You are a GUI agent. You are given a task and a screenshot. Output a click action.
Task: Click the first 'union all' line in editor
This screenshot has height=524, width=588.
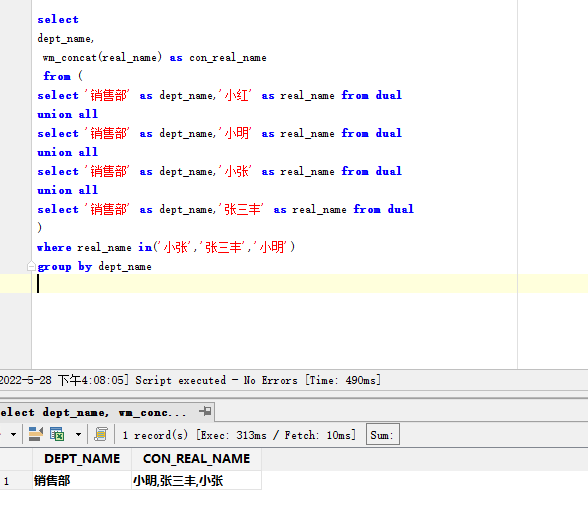[x=68, y=114]
